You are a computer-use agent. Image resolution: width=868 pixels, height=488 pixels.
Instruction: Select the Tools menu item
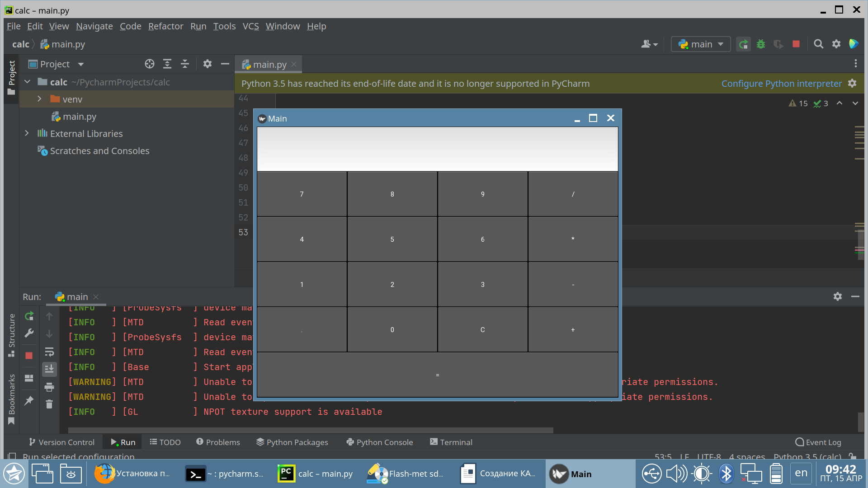(x=224, y=26)
